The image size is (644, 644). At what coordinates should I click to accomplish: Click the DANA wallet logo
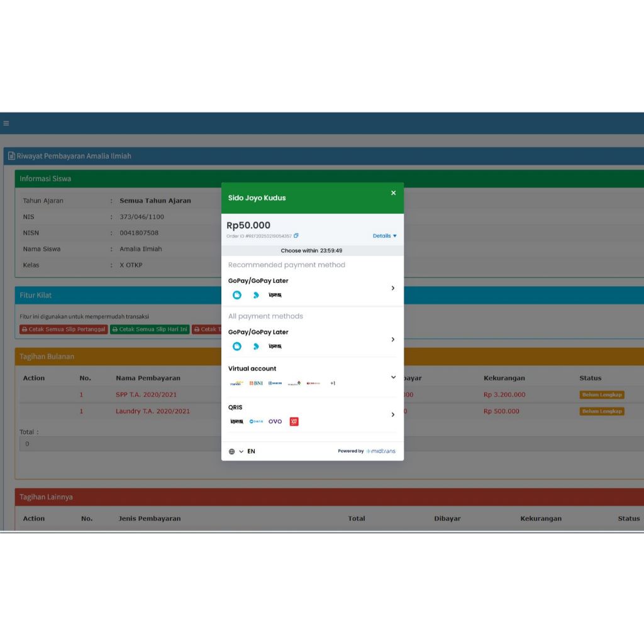256,421
